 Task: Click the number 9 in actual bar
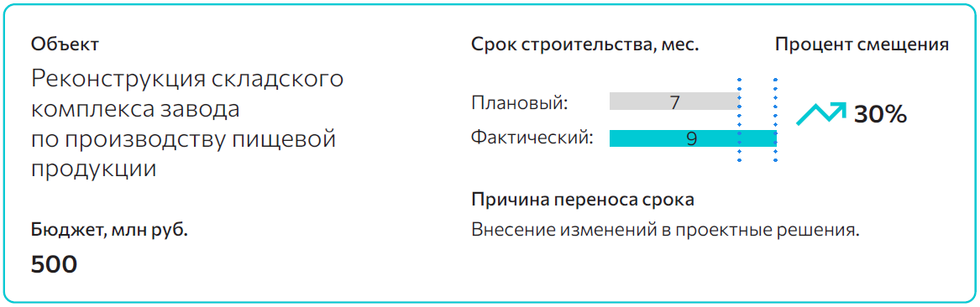(x=691, y=138)
